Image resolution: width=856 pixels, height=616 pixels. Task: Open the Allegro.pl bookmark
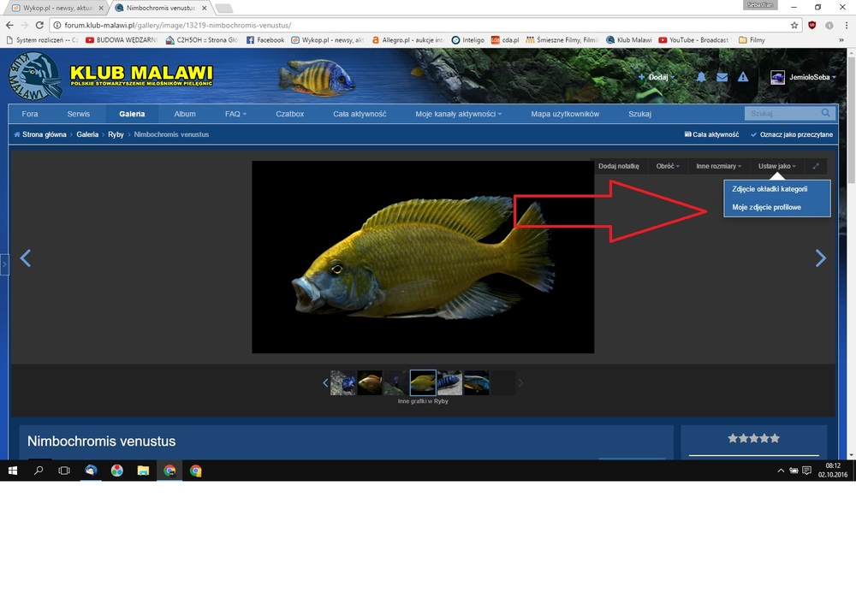(x=407, y=40)
